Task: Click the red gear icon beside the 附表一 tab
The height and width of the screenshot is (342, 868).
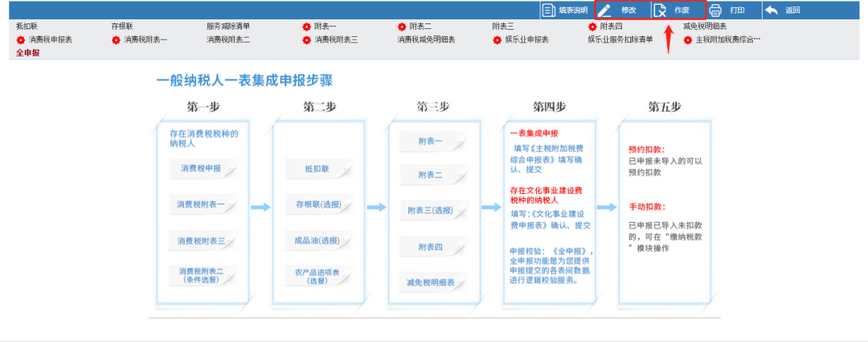Action: (x=306, y=27)
